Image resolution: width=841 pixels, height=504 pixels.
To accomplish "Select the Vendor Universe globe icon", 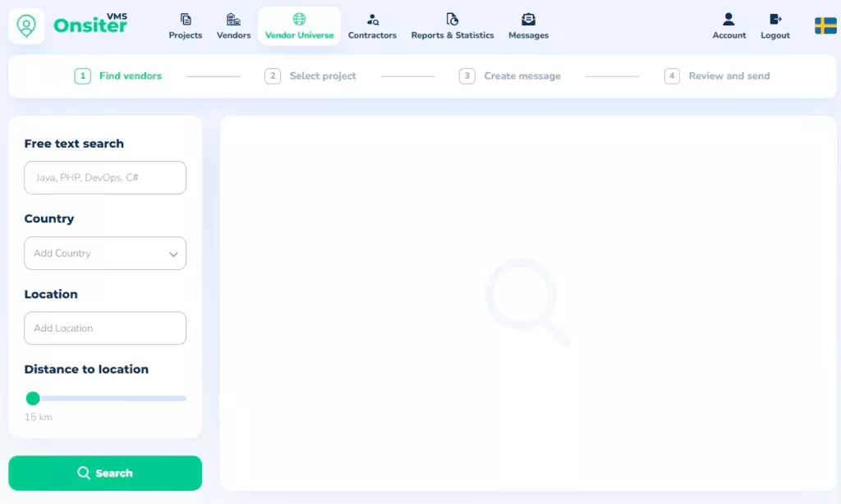I will (299, 16).
